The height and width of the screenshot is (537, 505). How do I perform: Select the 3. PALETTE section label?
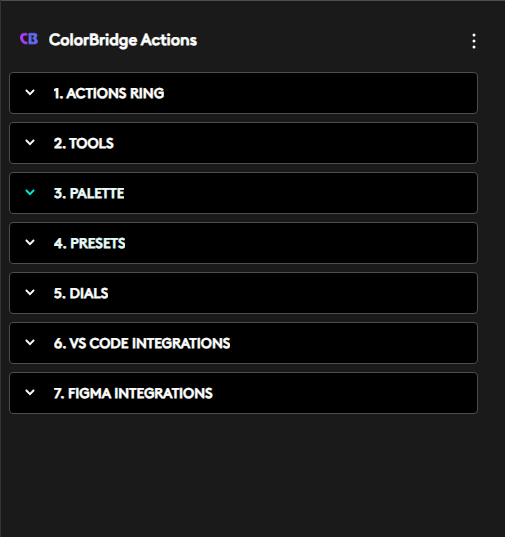pyautogui.click(x=89, y=193)
